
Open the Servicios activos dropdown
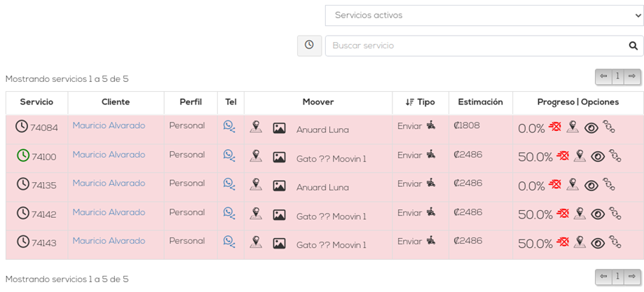[484, 15]
